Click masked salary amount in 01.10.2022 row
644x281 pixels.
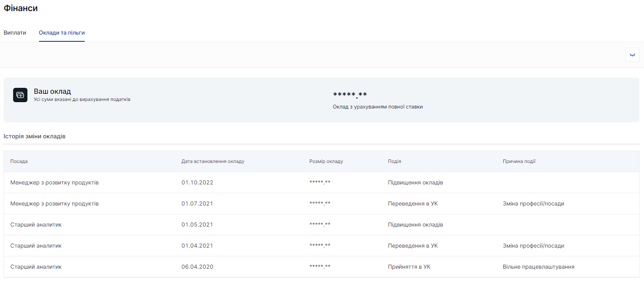[x=320, y=182]
